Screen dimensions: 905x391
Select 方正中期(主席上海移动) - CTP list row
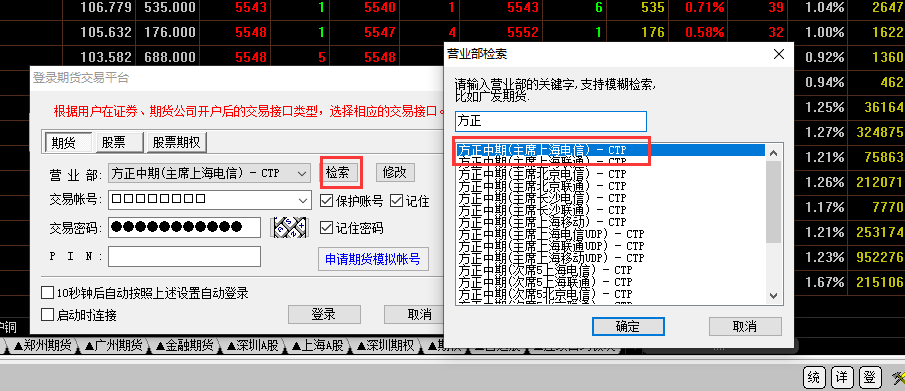coord(611,222)
